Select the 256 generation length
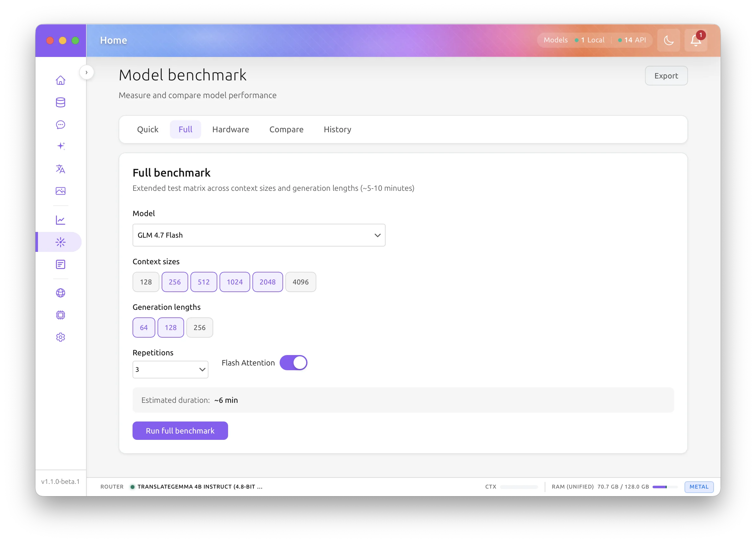The height and width of the screenshot is (543, 756). pos(199,327)
